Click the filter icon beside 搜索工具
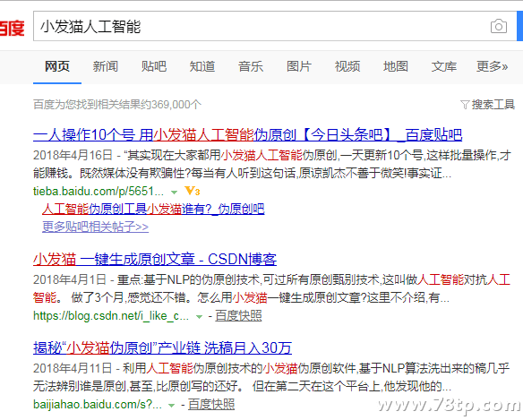 point(465,105)
